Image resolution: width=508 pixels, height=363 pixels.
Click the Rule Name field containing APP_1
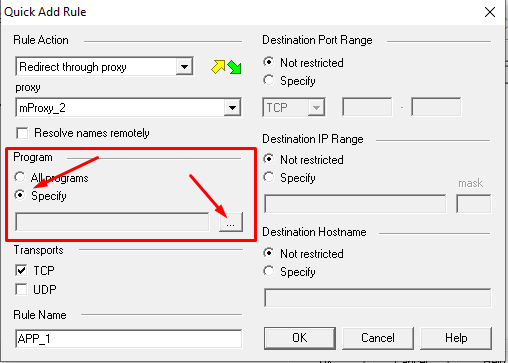(129, 339)
